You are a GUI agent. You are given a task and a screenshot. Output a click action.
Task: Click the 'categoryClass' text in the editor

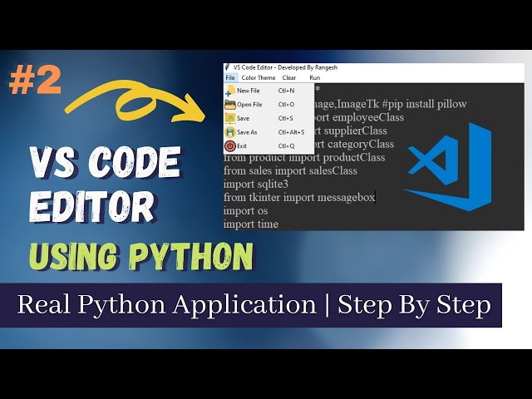click(361, 145)
